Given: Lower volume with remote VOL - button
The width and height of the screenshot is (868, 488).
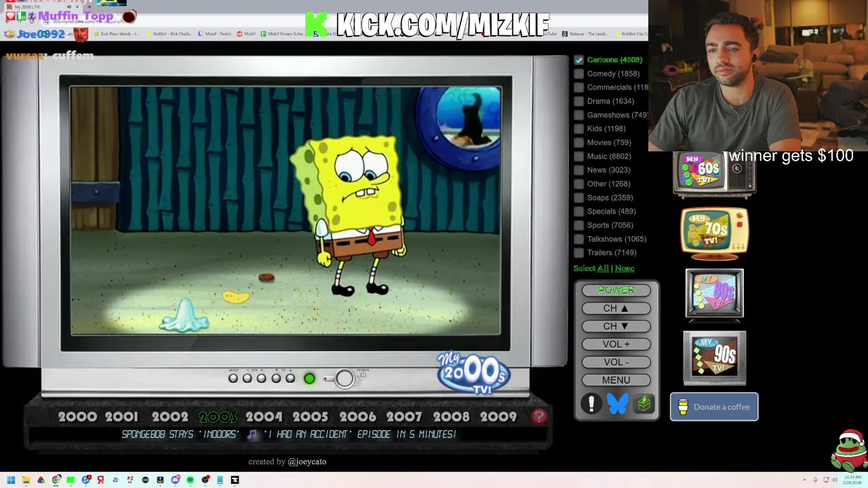Looking at the screenshot, I should (616, 362).
